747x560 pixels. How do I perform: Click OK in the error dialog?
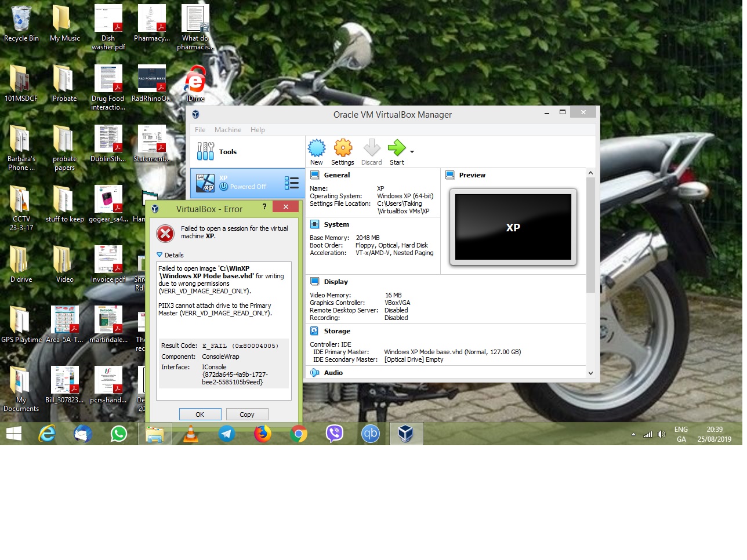pyautogui.click(x=200, y=414)
